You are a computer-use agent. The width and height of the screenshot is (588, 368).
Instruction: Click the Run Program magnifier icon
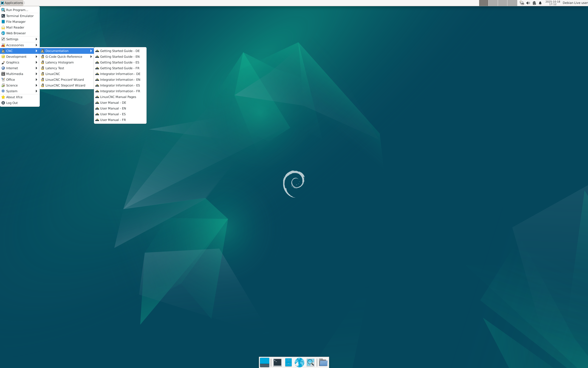pyautogui.click(x=3, y=10)
